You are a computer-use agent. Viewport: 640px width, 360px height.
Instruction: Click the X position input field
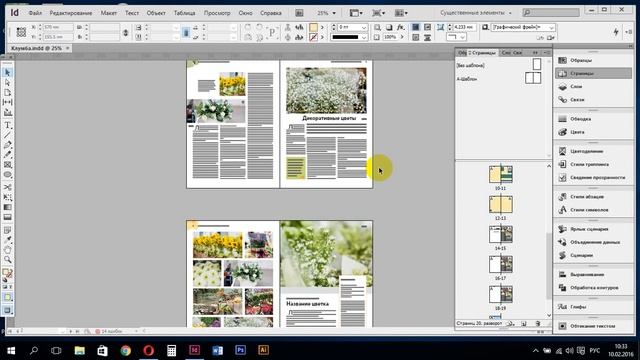[58, 27]
